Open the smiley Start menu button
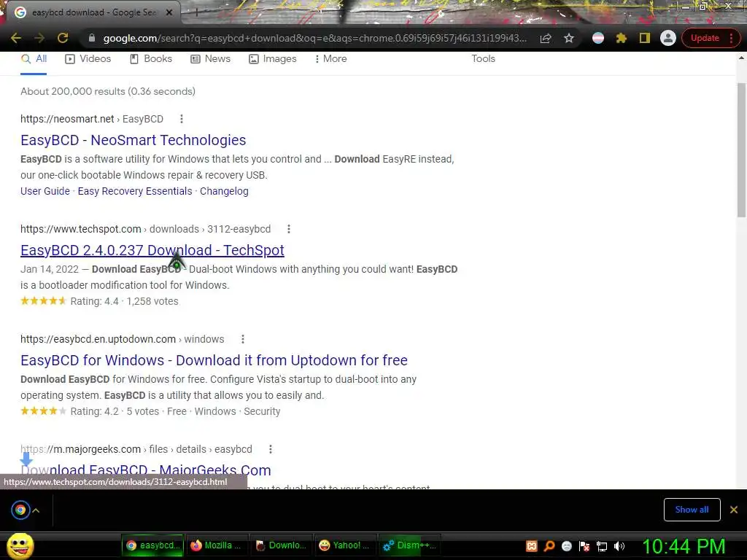Image resolution: width=747 pixels, height=560 pixels. click(20, 545)
